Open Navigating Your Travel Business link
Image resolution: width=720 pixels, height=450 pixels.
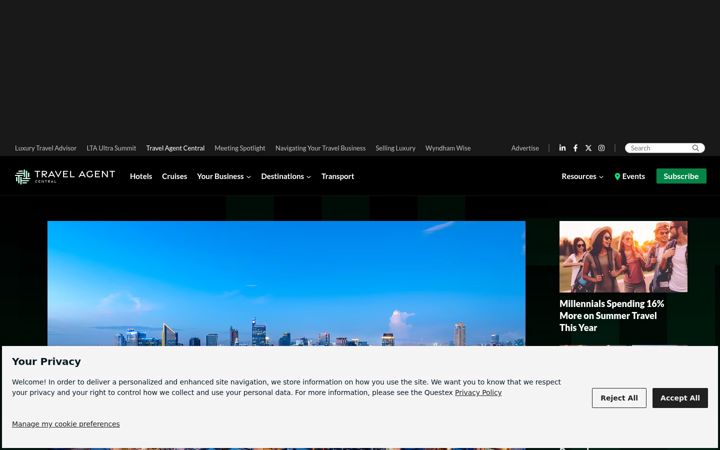[x=321, y=148]
